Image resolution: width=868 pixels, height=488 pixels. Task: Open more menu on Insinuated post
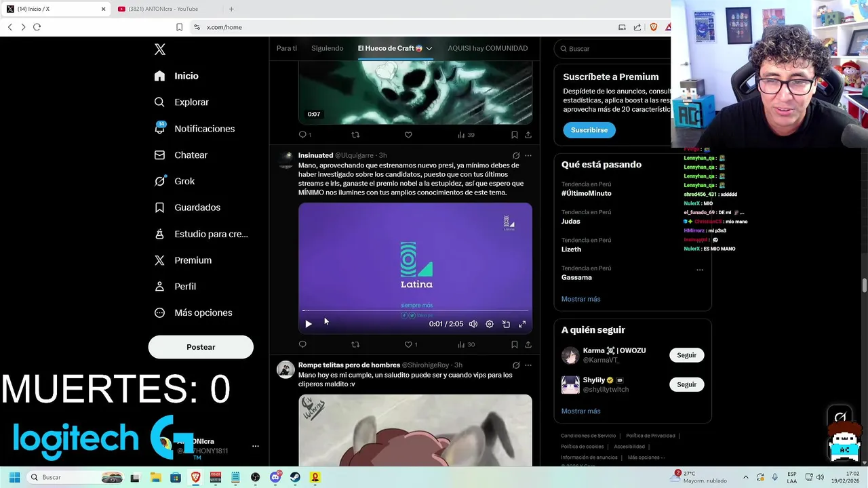[x=528, y=155]
